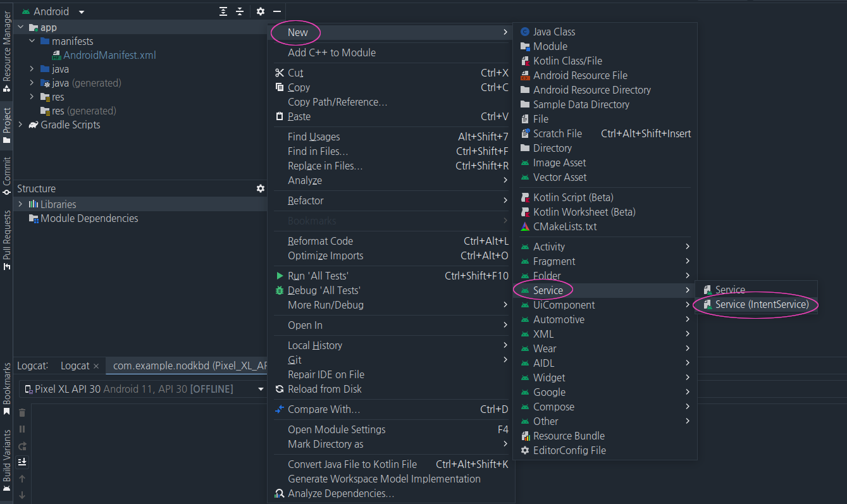Screen dimensions: 847x504
Task: Open Structure panel settings gear
Action: point(261,188)
